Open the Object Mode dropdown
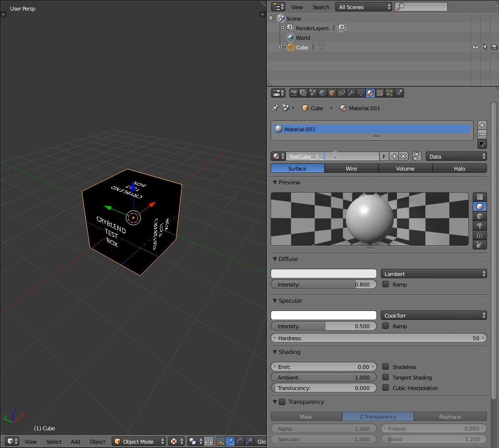The width and height of the screenshot is (499, 448). (139, 441)
